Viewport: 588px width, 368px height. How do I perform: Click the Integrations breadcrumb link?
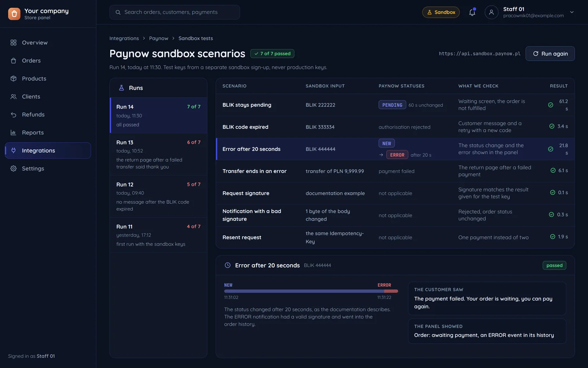(124, 38)
